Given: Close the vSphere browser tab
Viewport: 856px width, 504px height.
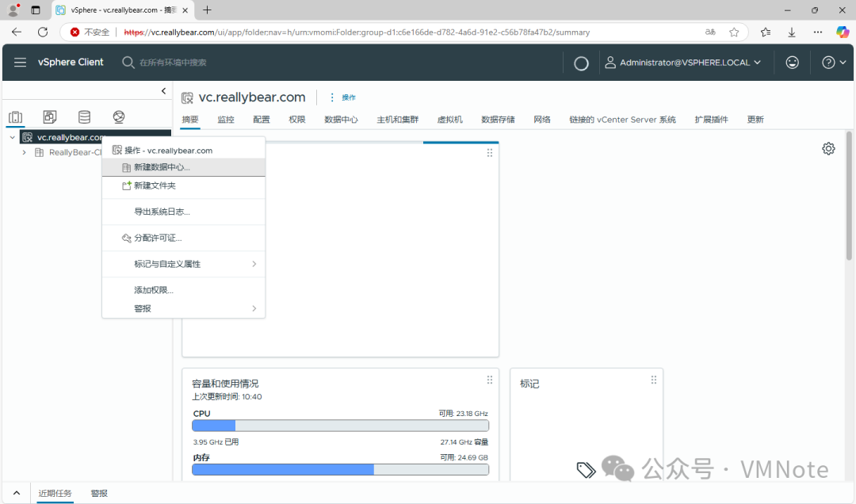Looking at the screenshot, I should tap(185, 10).
